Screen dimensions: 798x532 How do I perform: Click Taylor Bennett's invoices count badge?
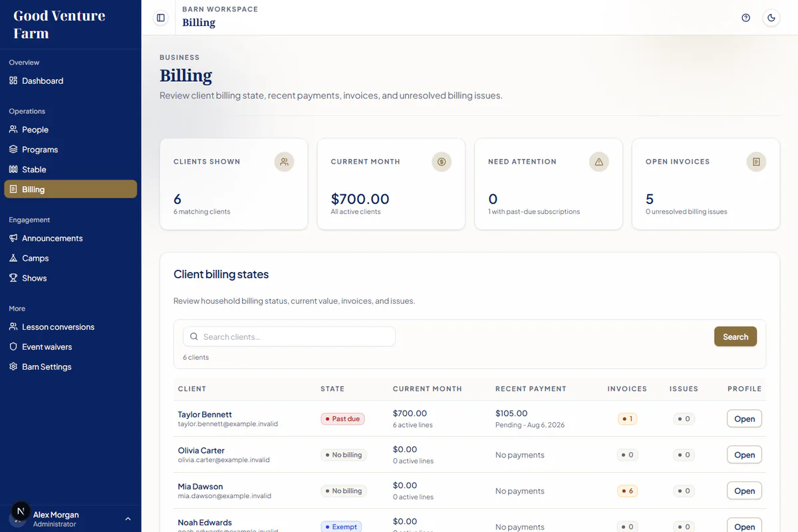point(627,419)
